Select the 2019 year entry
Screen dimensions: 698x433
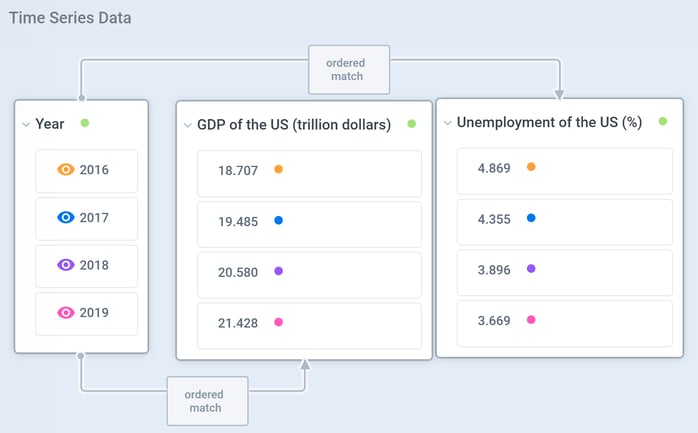[x=86, y=314]
